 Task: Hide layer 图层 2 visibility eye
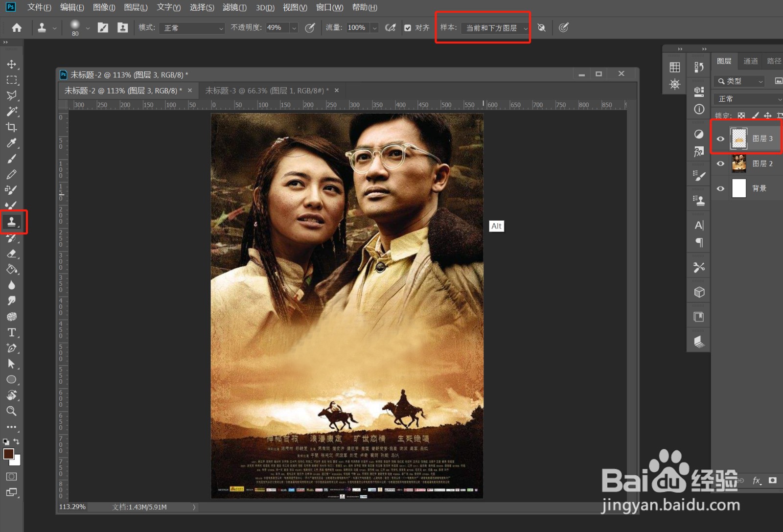pos(720,163)
